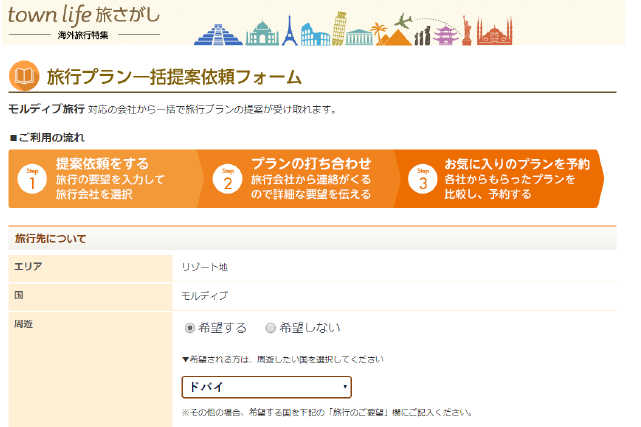The height and width of the screenshot is (427, 641).
Task: Click the Step 3 circle icon
Action: click(x=422, y=180)
